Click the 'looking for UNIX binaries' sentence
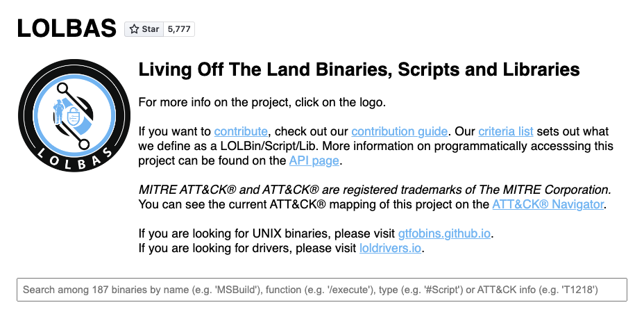Image resolution: width=644 pixels, height=314 pixels. coord(267,233)
